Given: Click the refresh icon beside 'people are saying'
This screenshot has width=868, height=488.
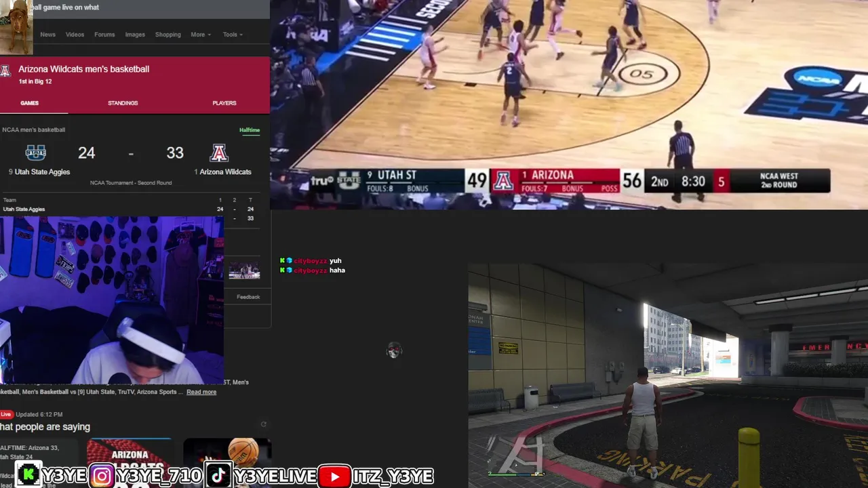Looking at the screenshot, I should (264, 424).
